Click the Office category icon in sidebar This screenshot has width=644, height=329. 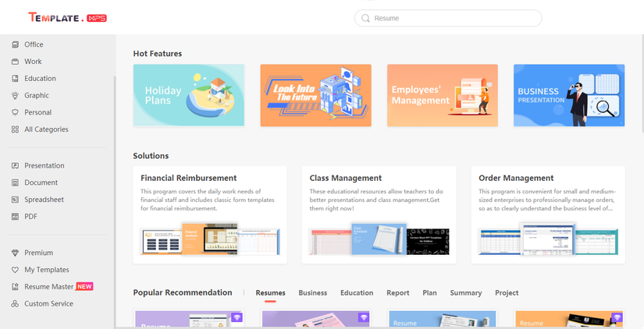click(15, 44)
